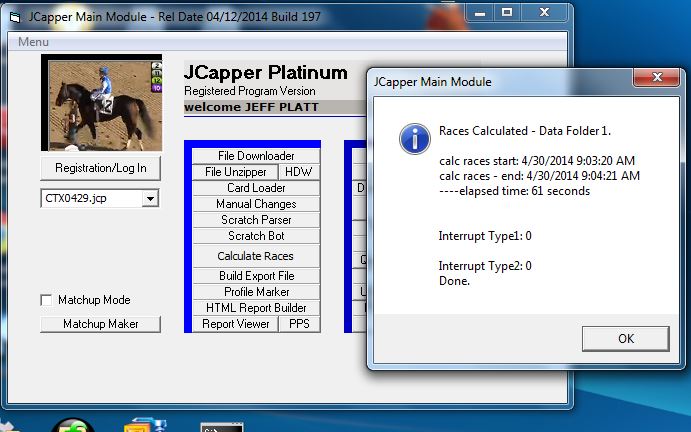691x432 pixels.
Task: Click the 'Registered Program Version' text
Action: (x=249, y=91)
